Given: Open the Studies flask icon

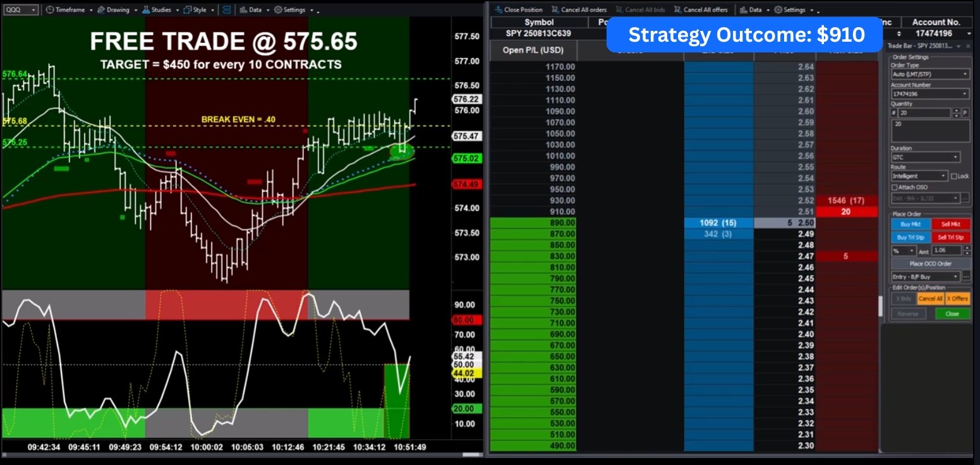Looking at the screenshot, I should (x=146, y=10).
